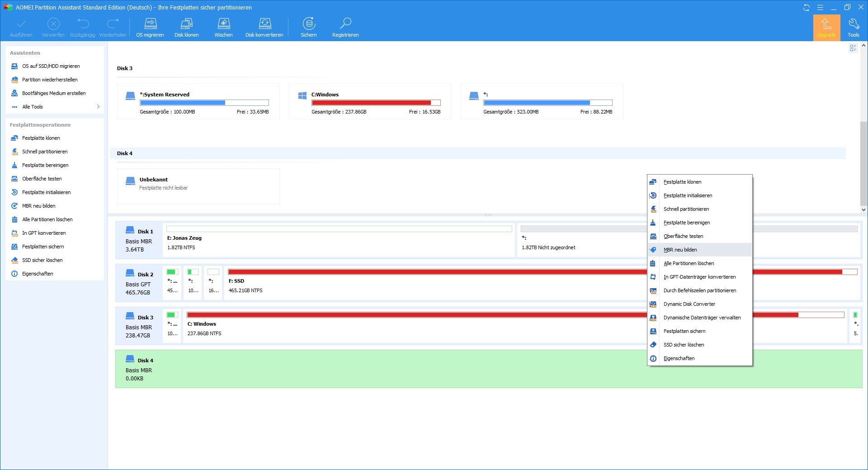Open the Tools wrench menu
868x470 pixels.
[x=854, y=28]
